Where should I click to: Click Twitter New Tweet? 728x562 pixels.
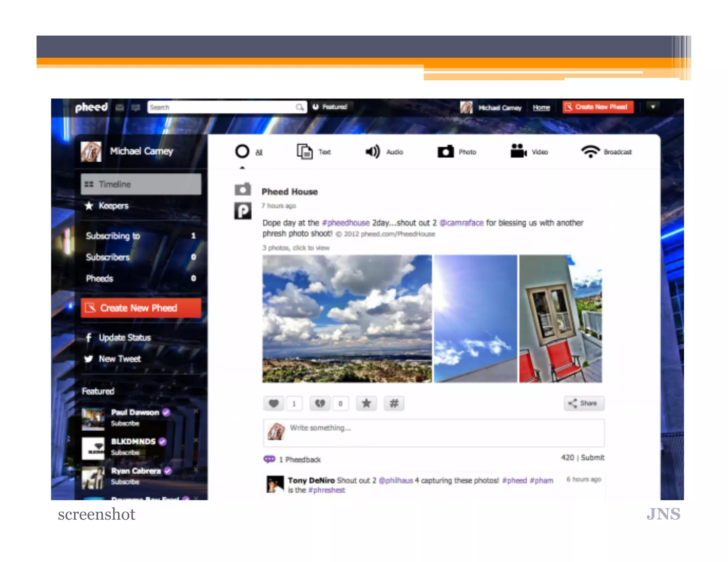click(113, 359)
